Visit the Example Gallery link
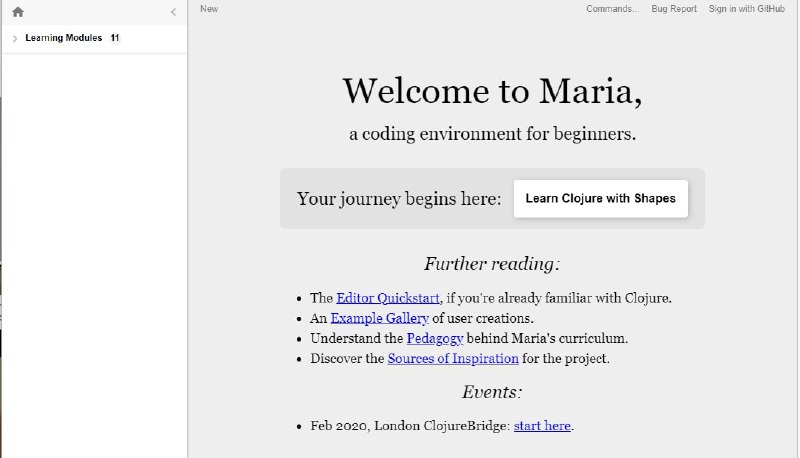Screen dimensions: 800x458 click(x=380, y=318)
